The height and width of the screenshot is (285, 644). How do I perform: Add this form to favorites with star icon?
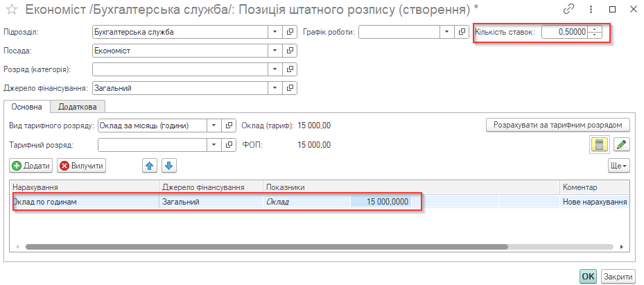pyautogui.click(x=11, y=10)
